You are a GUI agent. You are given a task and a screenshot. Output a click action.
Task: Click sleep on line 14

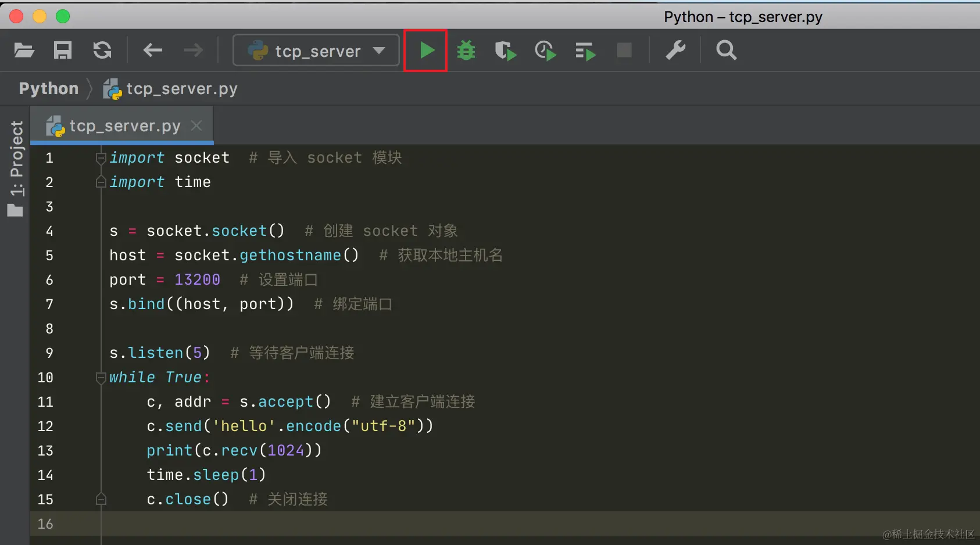[x=216, y=475]
